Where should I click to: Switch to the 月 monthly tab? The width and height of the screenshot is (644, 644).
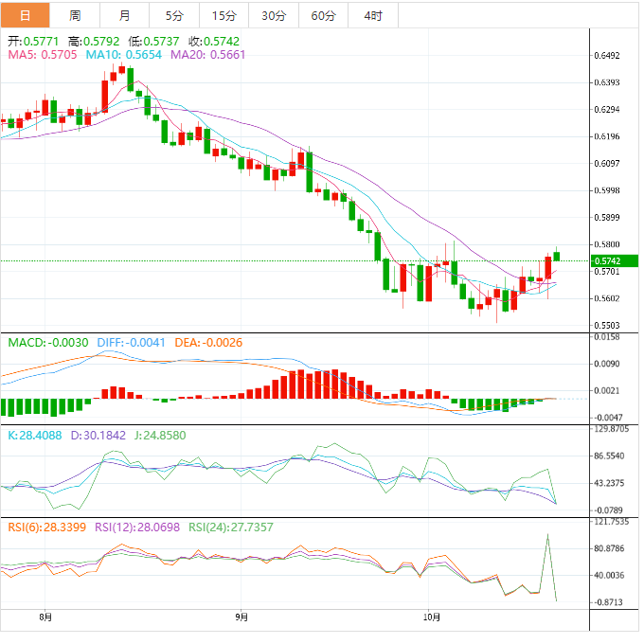point(124,15)
